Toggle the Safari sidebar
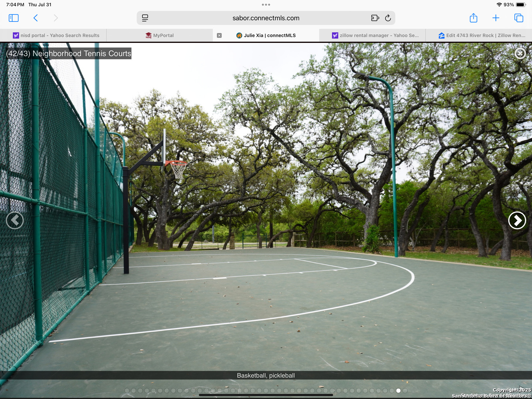The image size is (532, 399). 14,18
